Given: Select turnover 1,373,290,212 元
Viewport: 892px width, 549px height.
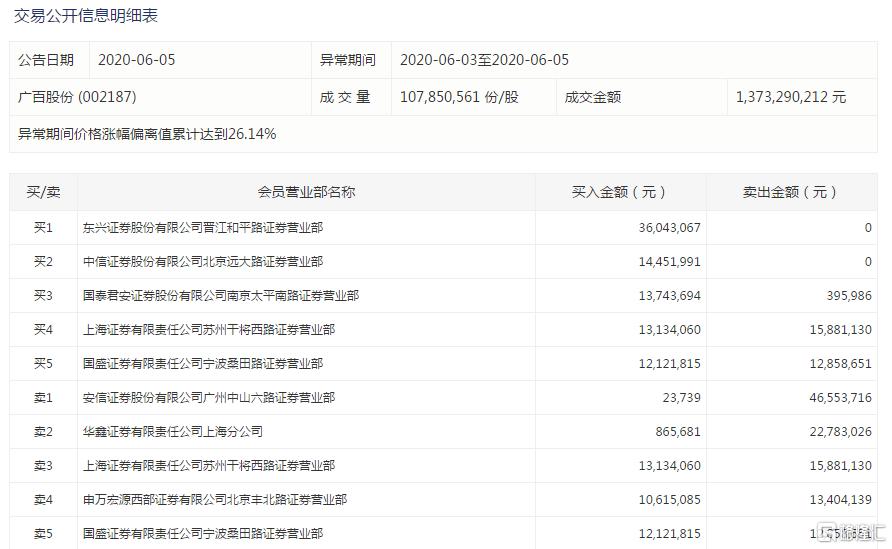Looking at the screenshot, I should [x=791, y=97].
